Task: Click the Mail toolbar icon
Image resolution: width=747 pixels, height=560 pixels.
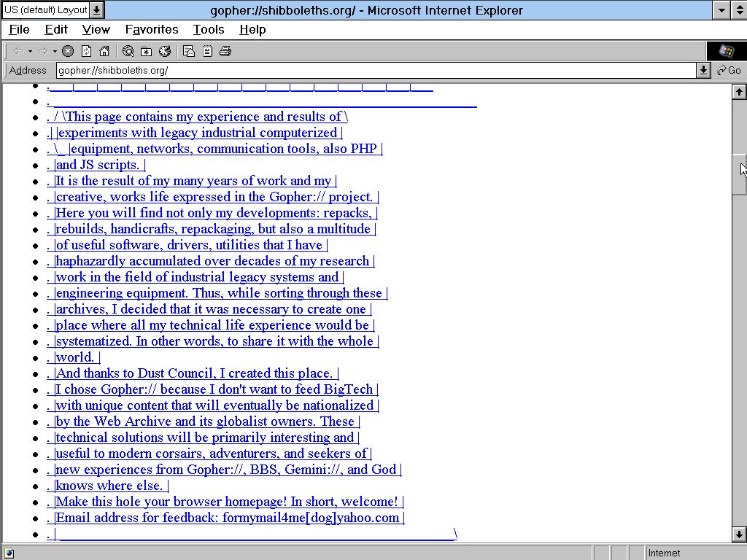Action: point(189,51)
